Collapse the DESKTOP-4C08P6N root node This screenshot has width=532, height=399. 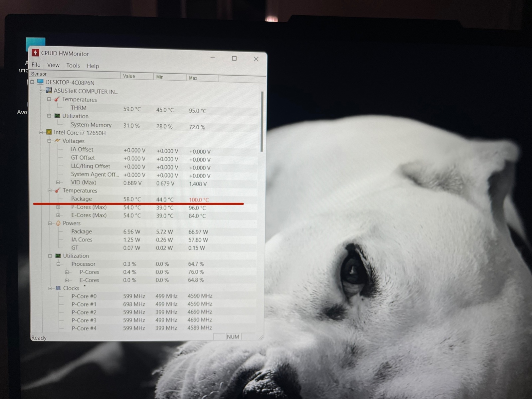pyautogui.click(x=32, y=82)
